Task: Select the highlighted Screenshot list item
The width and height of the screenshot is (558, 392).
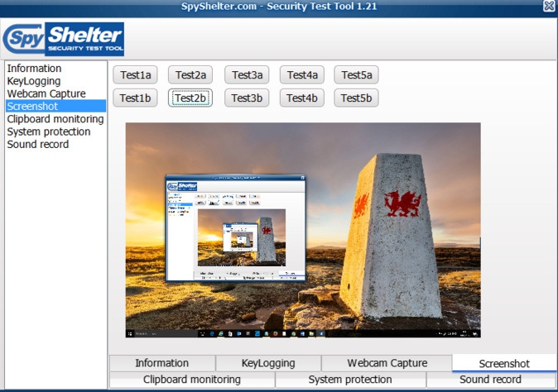Action: click(x=55, y=106)
